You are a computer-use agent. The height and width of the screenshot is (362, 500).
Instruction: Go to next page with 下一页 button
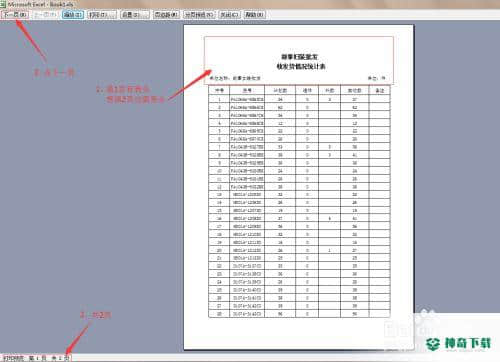[15, 15]
